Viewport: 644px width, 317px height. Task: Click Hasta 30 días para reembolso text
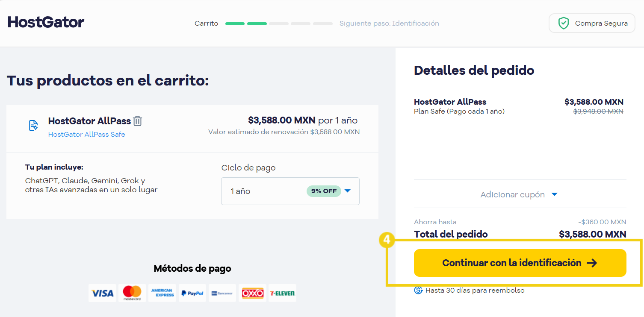coord(475,291)
